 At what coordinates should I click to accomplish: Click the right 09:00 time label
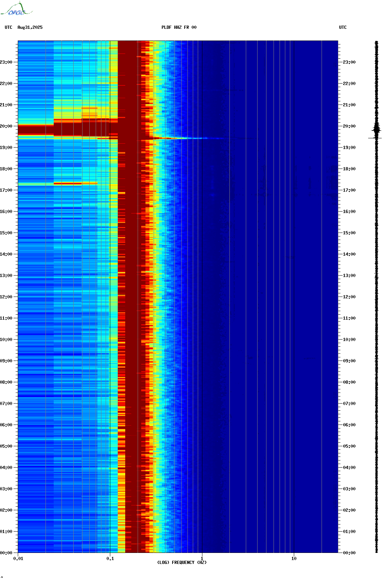tap(349, 361)
